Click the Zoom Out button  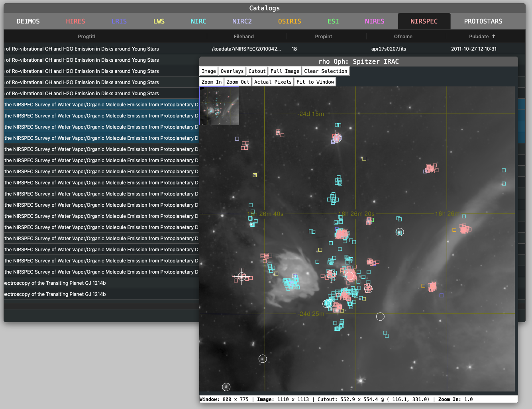click(238, 82)
